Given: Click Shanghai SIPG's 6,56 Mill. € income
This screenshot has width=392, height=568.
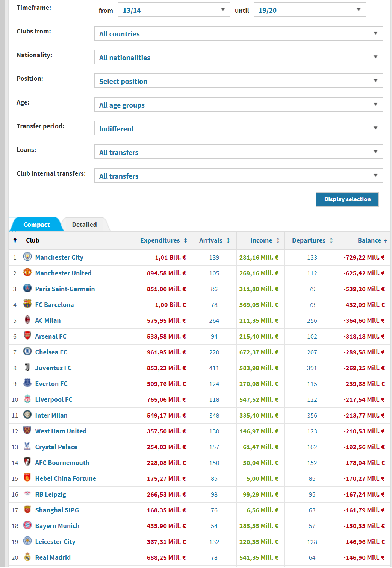Looking at the screenshot, I should [x=262, y=510].
